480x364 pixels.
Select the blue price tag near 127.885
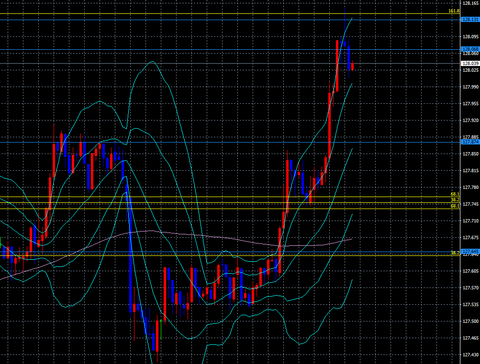click(x=470, y=142)
